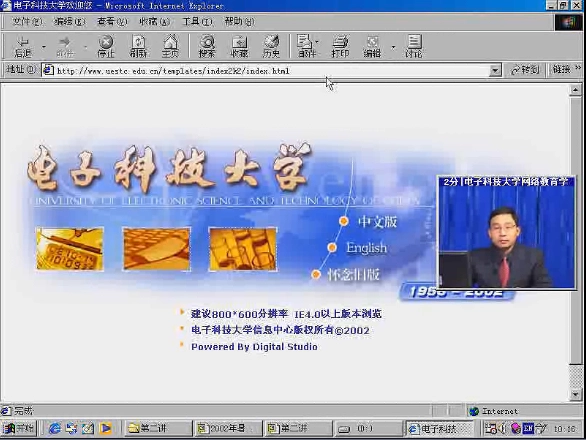Image resolution: width=586 pixels, height=440 pixels.
Task: Switch to the 第二讲 folder taskbar button
Action: click(x=157, y=428)
